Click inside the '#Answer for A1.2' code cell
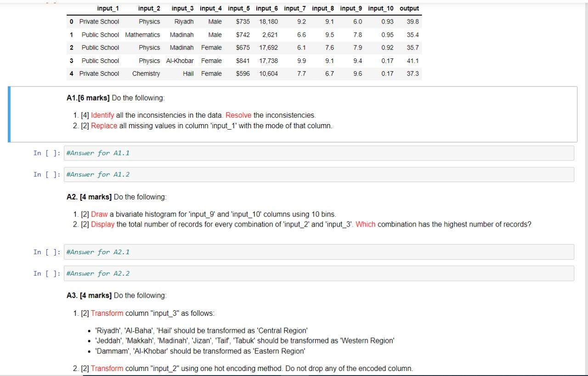Viewport: 588px width, 376px height. [x=317, y=174]
